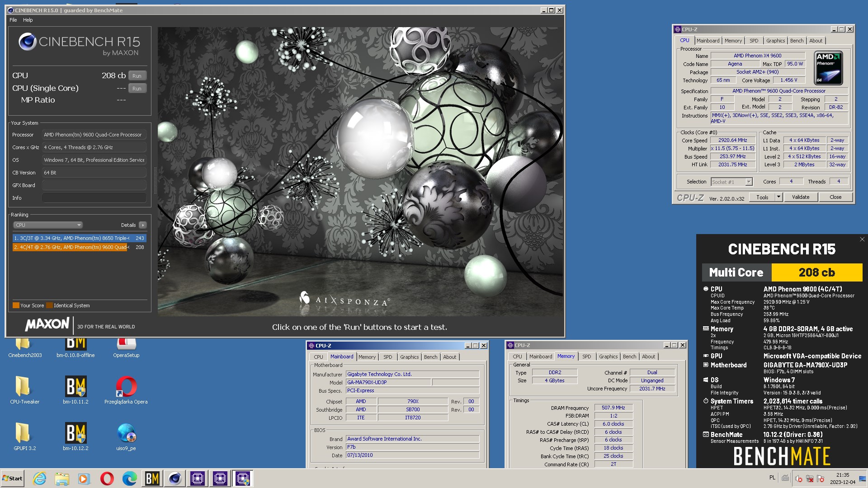This screenshot has height=488, width=868.
Task: Open the Cinebench Help menu
Action: 28,20
